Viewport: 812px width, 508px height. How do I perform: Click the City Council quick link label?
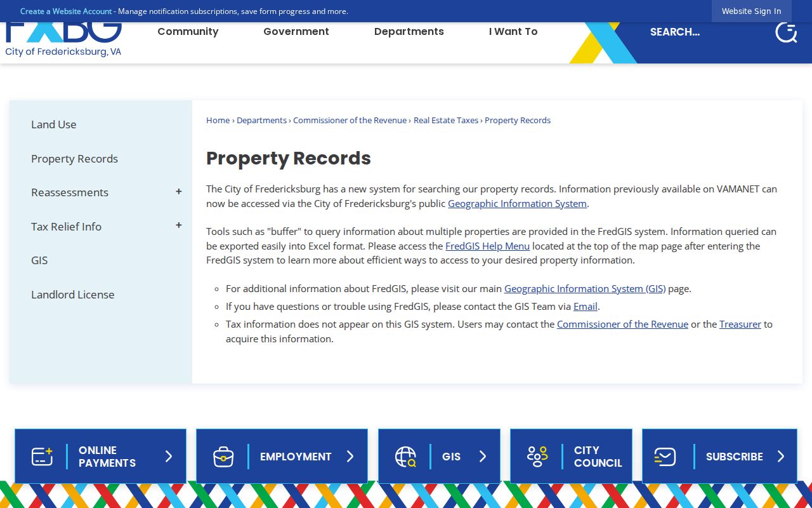pos(598,457)
